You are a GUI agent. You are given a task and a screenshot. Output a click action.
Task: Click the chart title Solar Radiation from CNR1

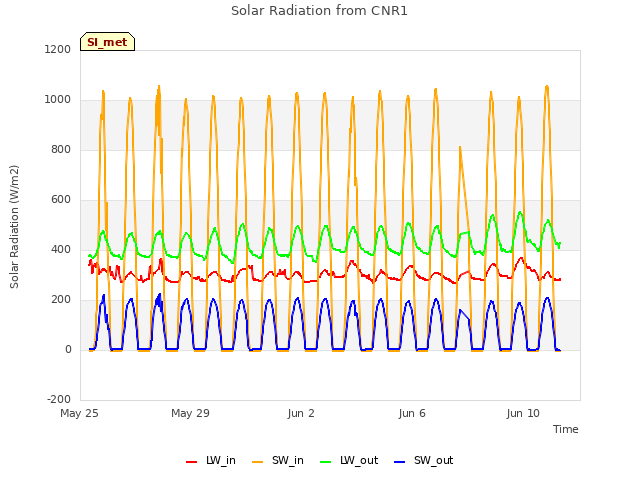[319, 11]
